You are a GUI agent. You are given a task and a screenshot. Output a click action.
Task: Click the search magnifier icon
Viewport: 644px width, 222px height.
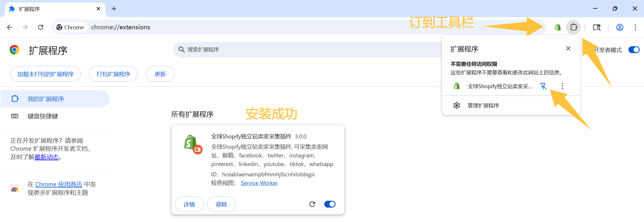(x=182, y=50)
